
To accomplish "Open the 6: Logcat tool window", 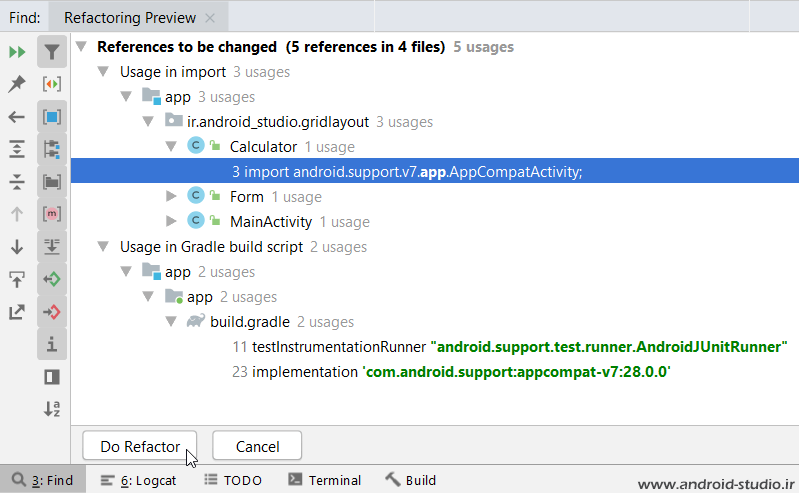I will [x=139, y=480].
